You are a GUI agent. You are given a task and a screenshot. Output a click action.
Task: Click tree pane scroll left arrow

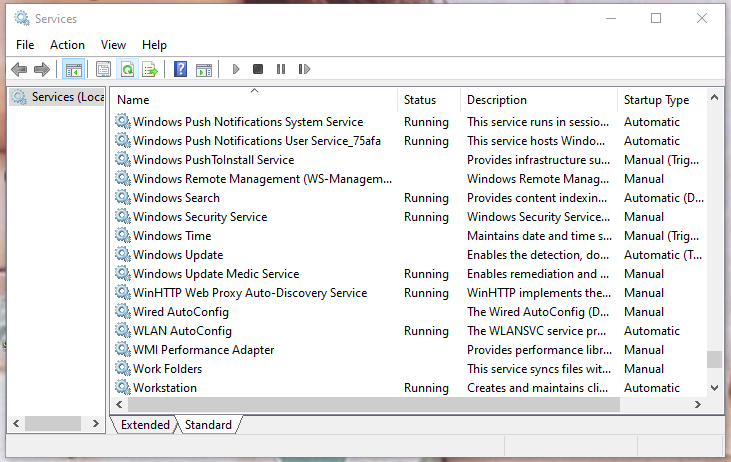(x=16, y=423)
